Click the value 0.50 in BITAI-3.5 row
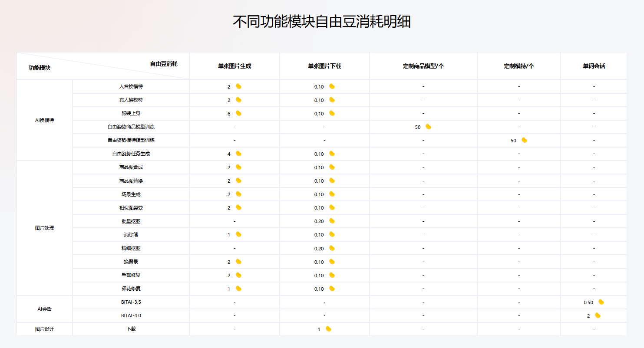 point(588,302)
